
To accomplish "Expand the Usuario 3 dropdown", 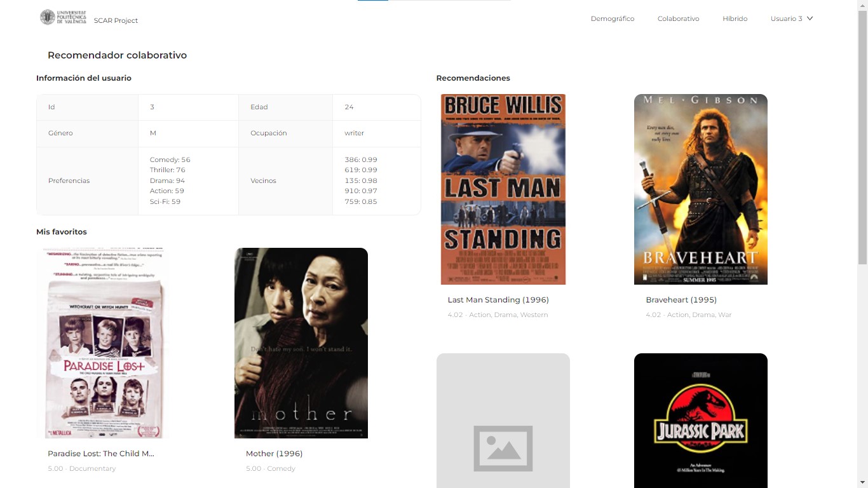I will (x=792, y=18).
